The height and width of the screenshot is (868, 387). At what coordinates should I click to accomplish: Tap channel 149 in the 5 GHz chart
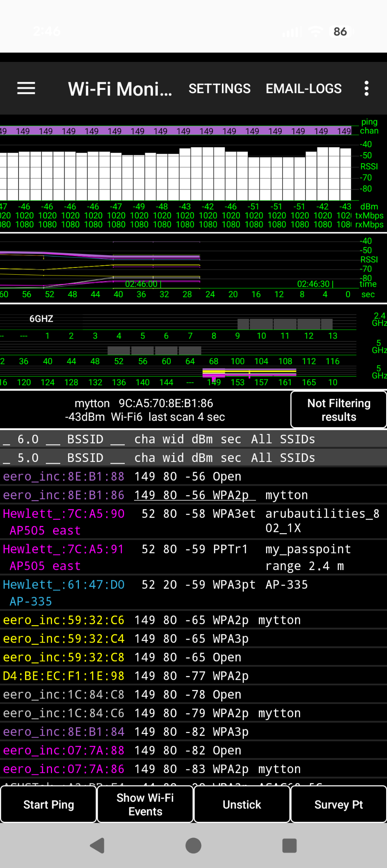[x=214, y=382]
